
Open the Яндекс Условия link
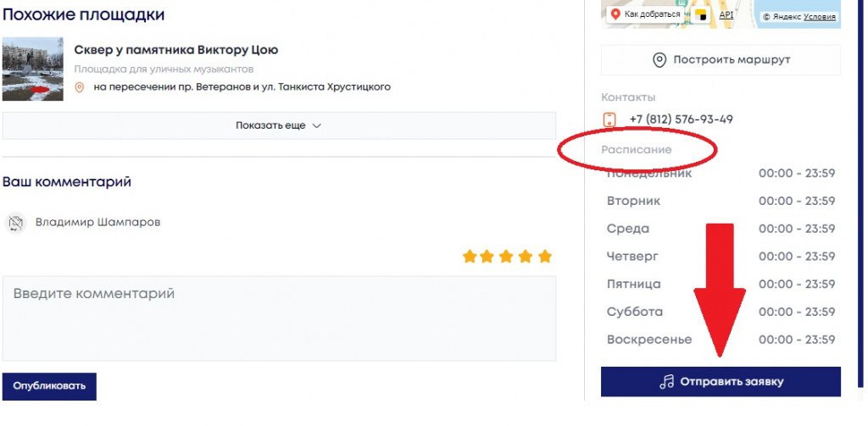click(x=820, y=17)
